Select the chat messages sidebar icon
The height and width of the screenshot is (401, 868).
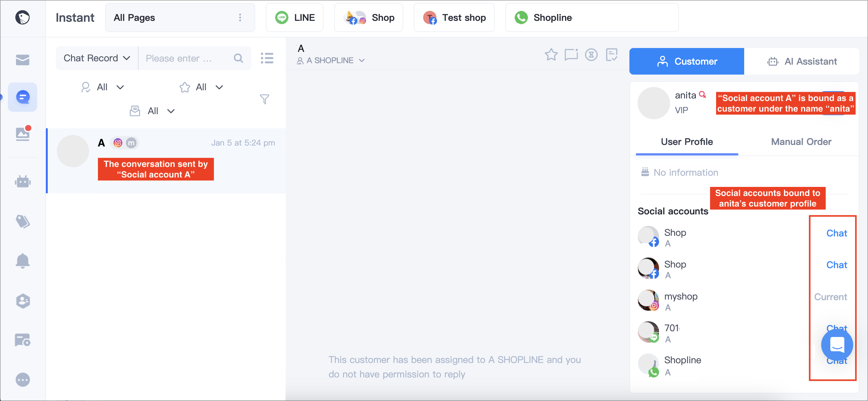23,97
